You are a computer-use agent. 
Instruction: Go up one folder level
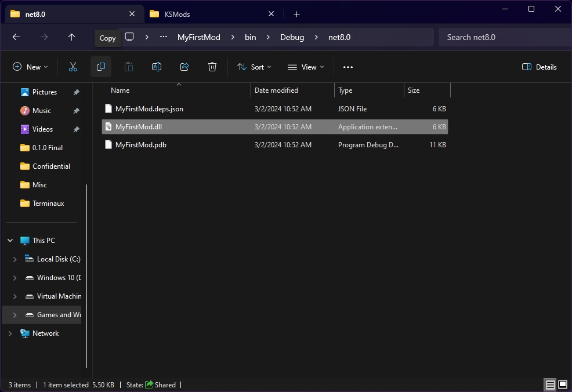(72, 37)
